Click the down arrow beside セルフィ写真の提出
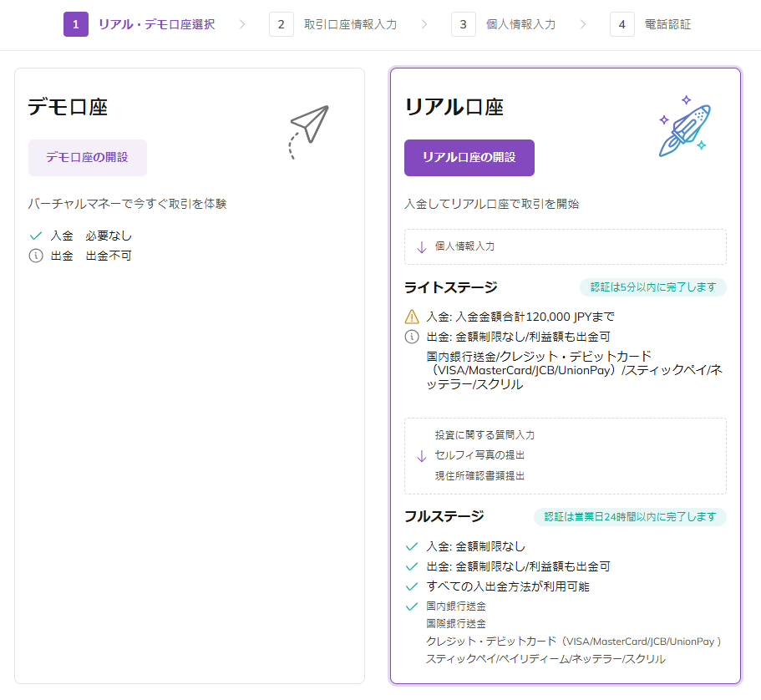Screen dimensions: 761x700 pos(421,455)
